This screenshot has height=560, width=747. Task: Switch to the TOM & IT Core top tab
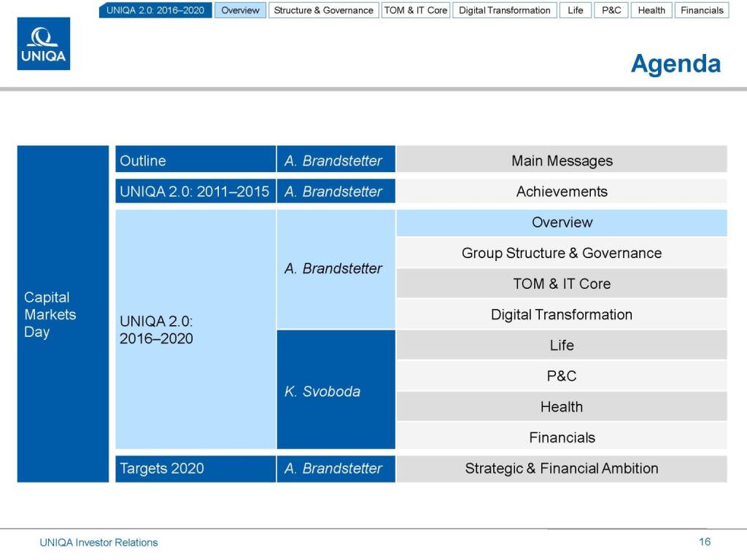coord(416,10)
